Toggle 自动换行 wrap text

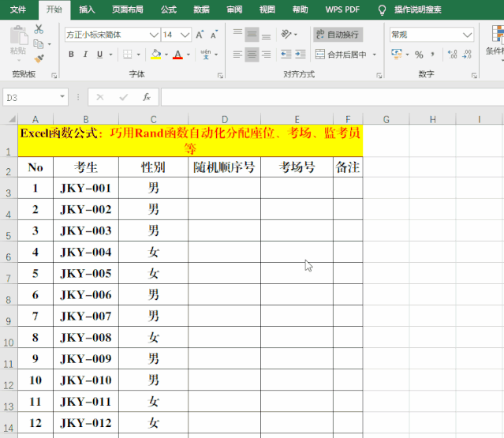pos(338,35)
